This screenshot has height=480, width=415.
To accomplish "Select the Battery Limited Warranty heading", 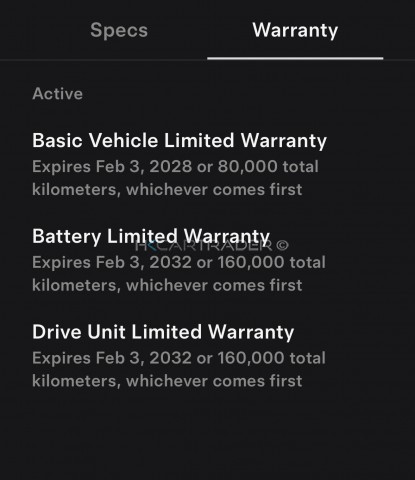I will point(151,236).
